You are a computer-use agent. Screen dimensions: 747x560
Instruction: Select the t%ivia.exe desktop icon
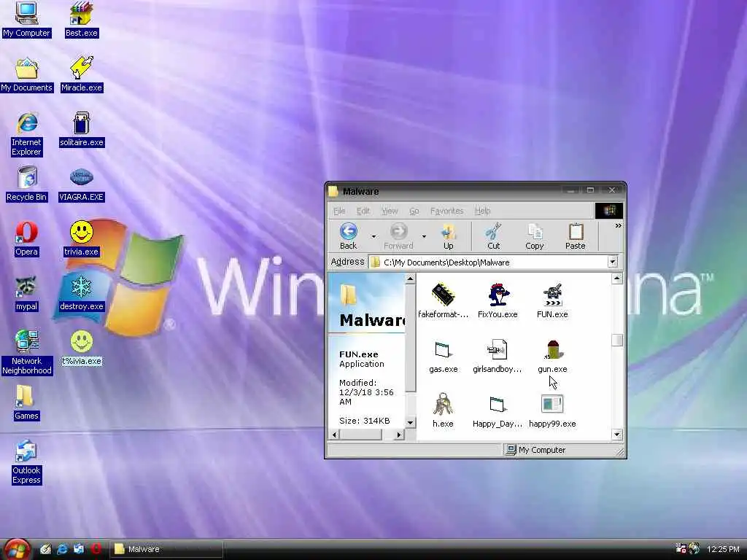click(82, 349)
